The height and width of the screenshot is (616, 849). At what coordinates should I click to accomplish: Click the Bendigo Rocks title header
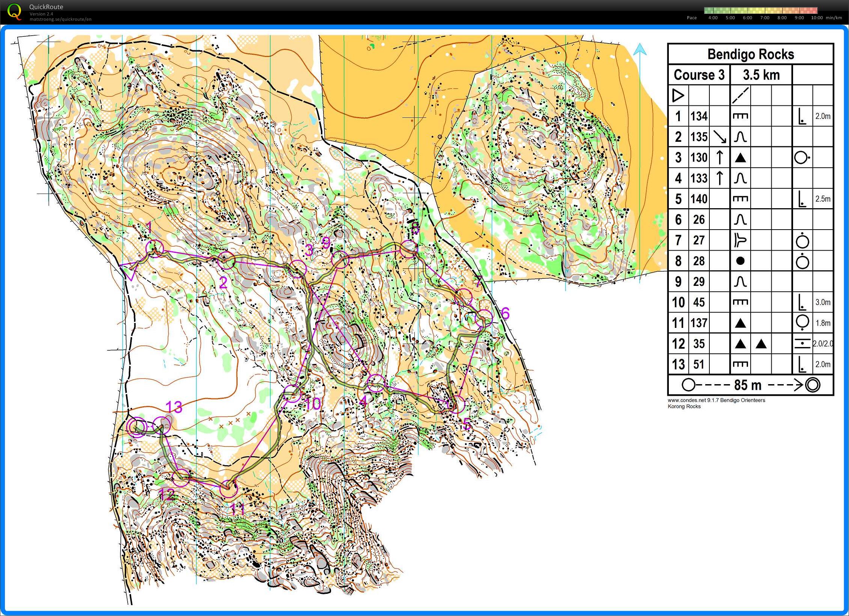click(752, 54)
